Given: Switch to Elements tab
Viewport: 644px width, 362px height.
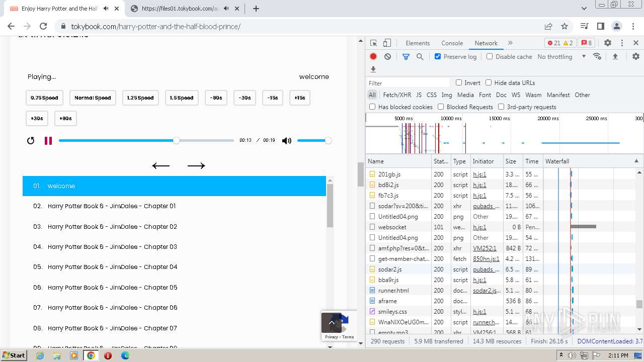Looking at the screenshot, I should [418, 43].
